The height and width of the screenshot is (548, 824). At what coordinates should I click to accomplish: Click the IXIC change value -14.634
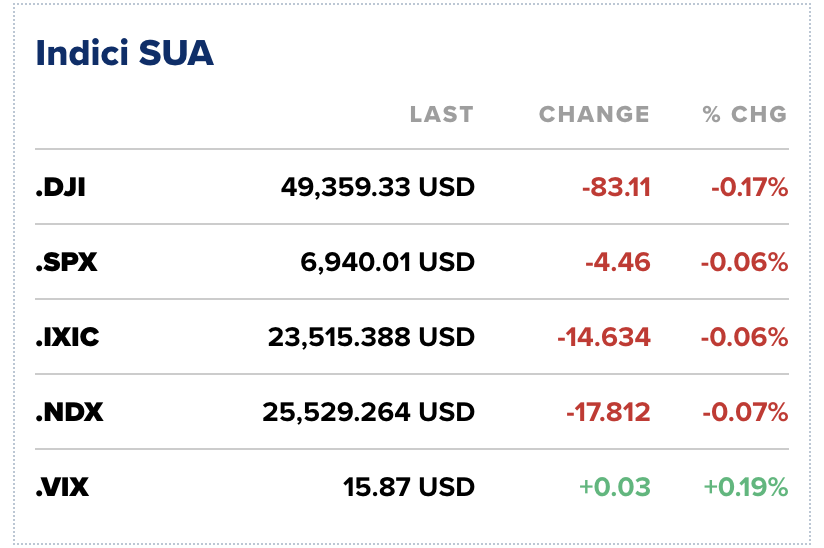tap(603, 337)
